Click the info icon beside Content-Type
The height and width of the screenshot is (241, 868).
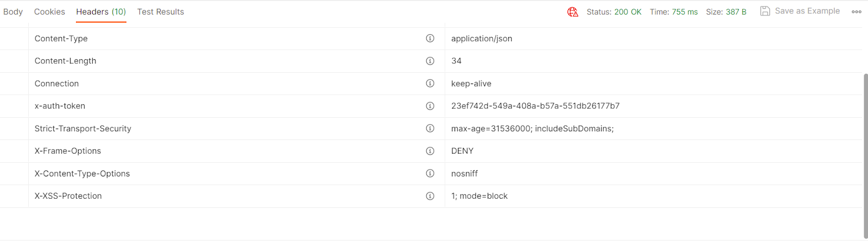430,39
